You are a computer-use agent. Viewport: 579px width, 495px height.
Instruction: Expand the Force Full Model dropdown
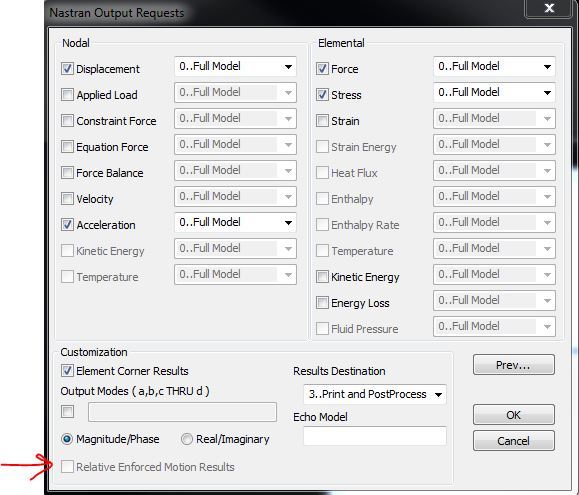[x=494, y=66]
